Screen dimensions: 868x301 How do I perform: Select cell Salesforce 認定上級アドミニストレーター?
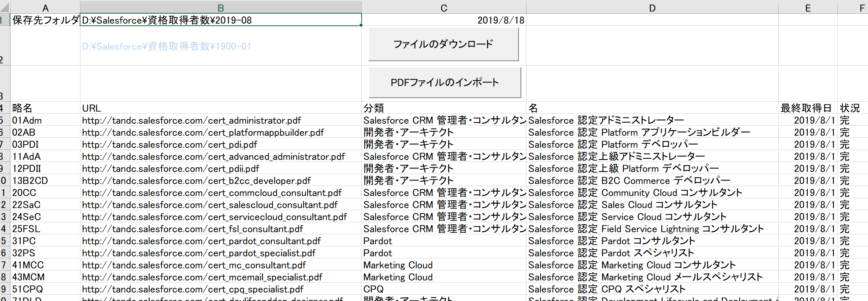pos(652,156)
